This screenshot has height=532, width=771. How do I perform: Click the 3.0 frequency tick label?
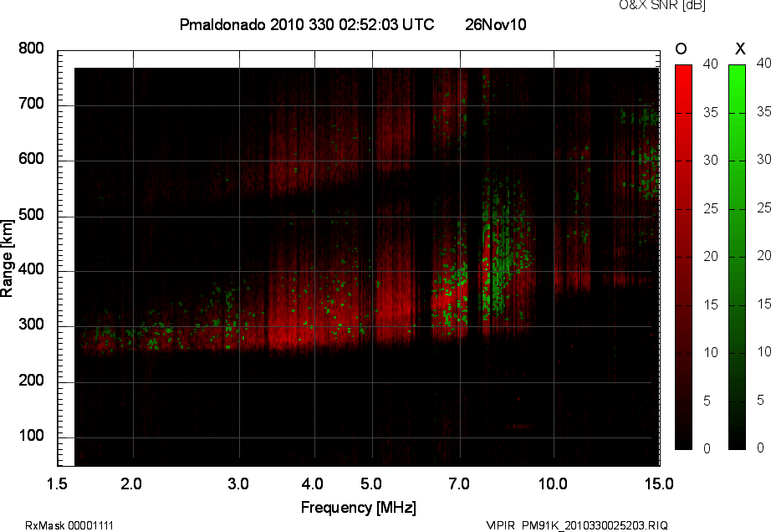pyautogui.click(x=238, y=483)
